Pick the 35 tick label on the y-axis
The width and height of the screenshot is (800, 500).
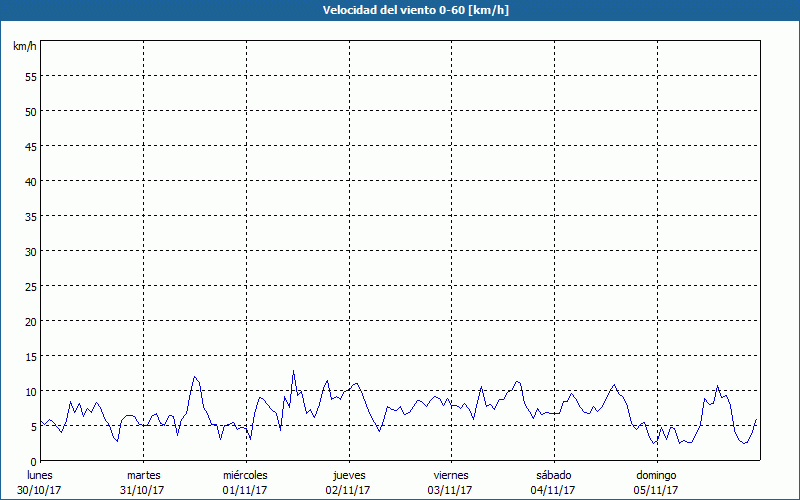click(30, 216)
